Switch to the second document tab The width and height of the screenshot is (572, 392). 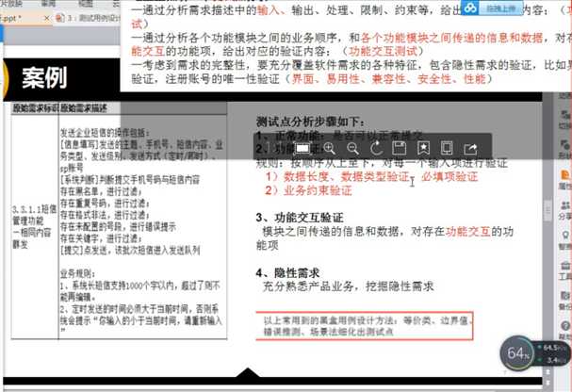click(88, 18)
